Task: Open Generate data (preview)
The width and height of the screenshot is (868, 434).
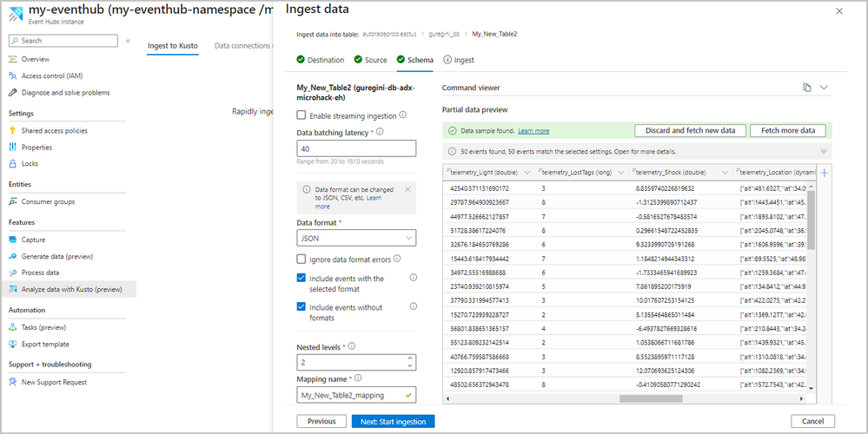Action: 57,257
